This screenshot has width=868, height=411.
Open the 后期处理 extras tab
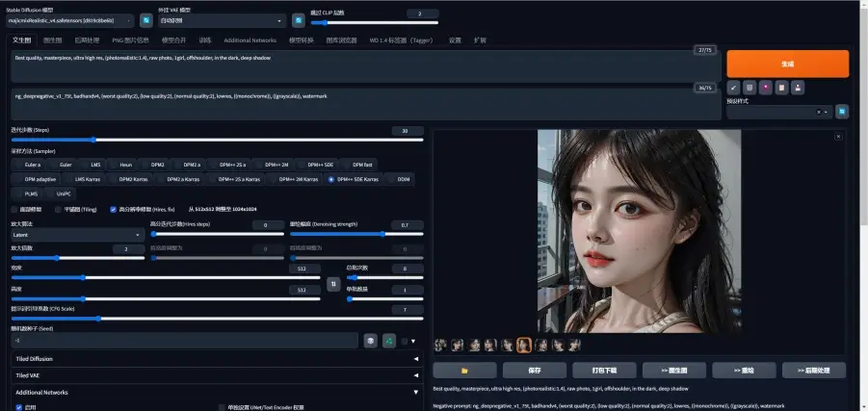tap(87, 40)
